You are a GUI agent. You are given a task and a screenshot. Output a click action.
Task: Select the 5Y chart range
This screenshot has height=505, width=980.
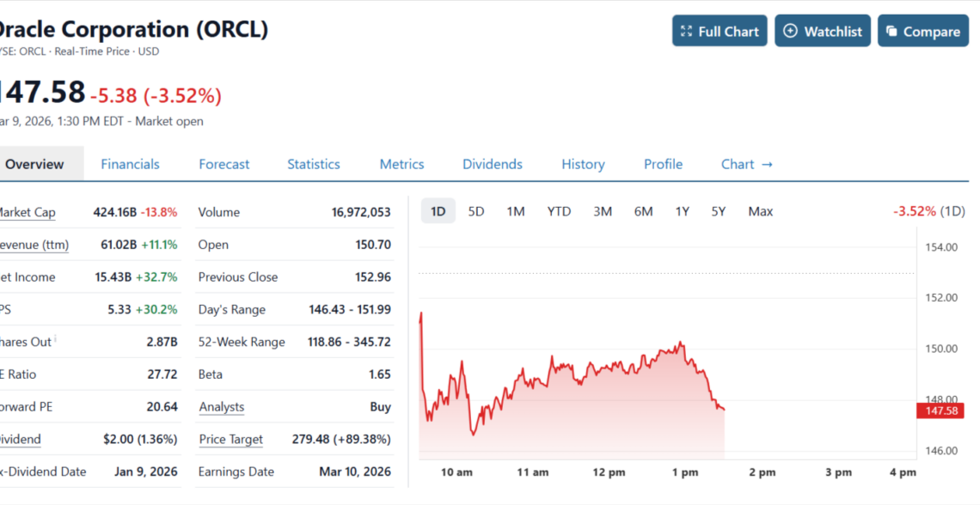coord(718,211)
